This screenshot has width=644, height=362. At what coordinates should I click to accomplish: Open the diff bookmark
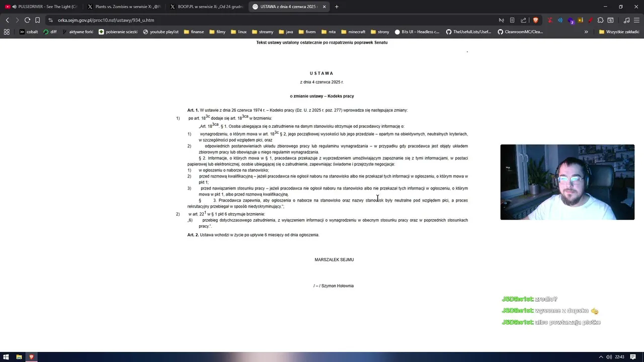[x=50, y=32]
